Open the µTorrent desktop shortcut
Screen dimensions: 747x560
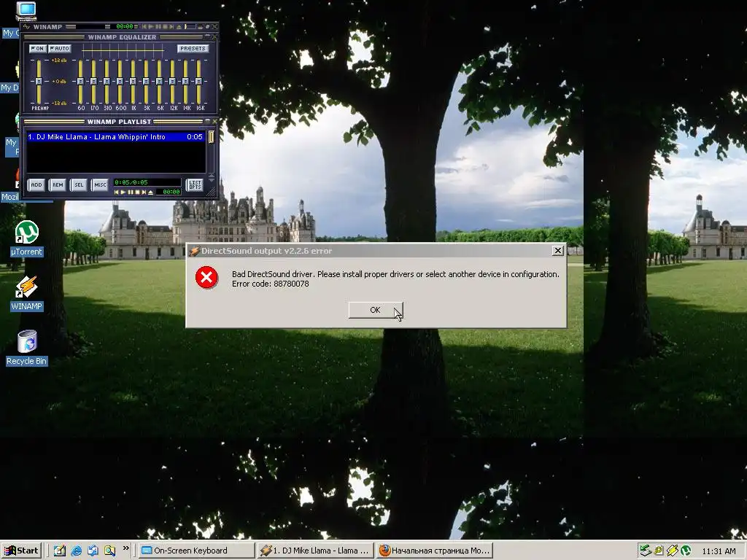pos(27,232)
